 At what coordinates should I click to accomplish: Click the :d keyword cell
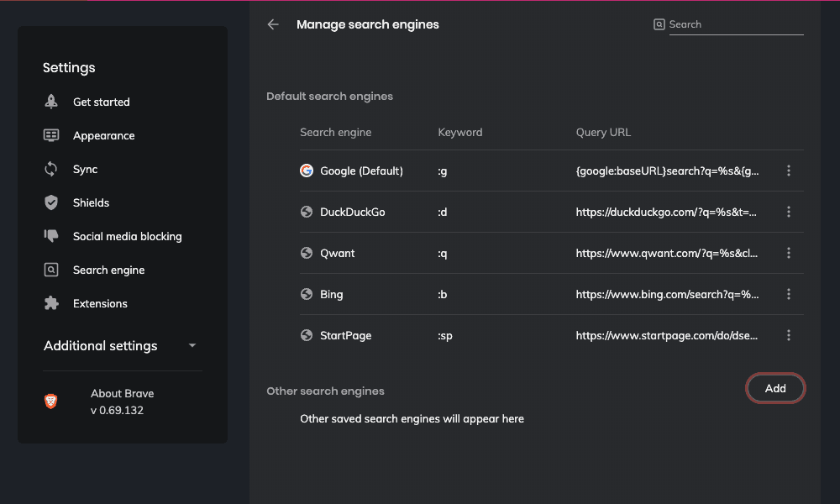pos(443,212)
